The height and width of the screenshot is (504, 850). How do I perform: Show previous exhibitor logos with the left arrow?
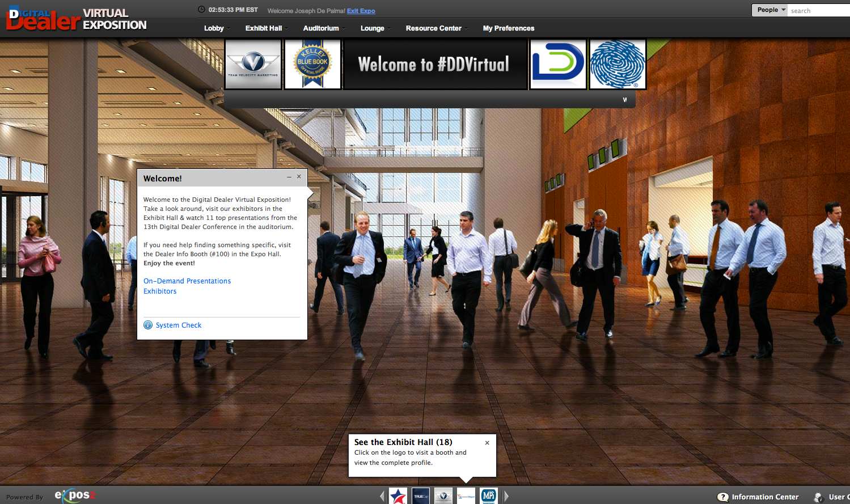pos(382,497)
